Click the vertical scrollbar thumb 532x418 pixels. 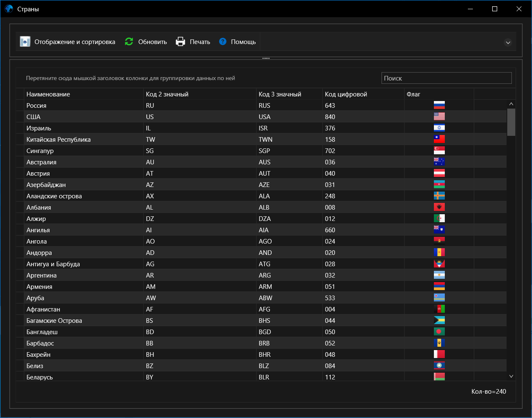click(x=511, y=122)
